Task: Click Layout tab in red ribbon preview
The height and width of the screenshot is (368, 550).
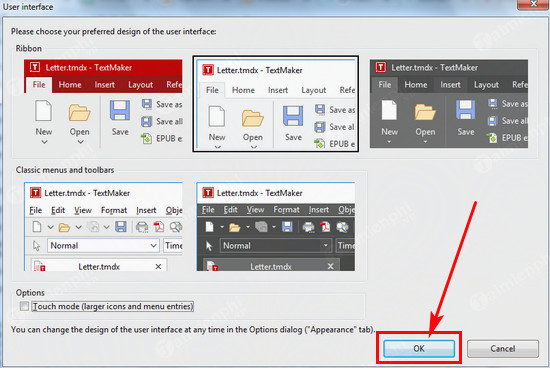Action: point(140,85)
